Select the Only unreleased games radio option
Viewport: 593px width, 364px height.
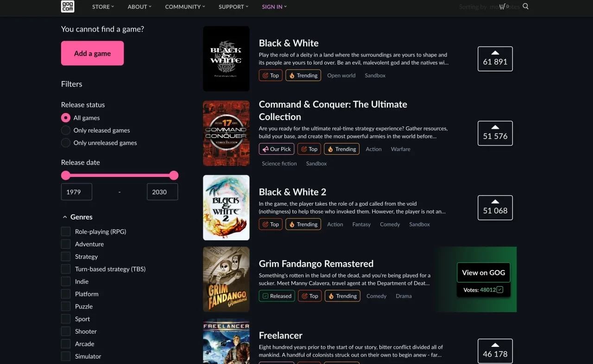click(x=66, y=143)
